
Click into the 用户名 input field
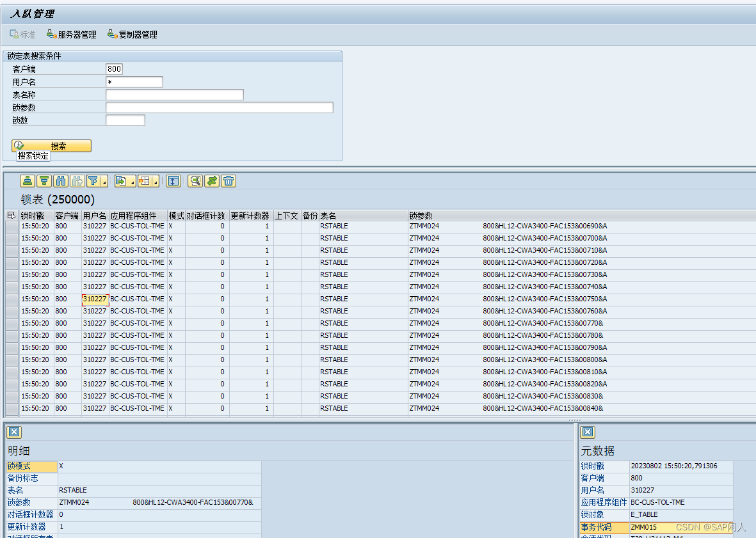coord(134,82)
